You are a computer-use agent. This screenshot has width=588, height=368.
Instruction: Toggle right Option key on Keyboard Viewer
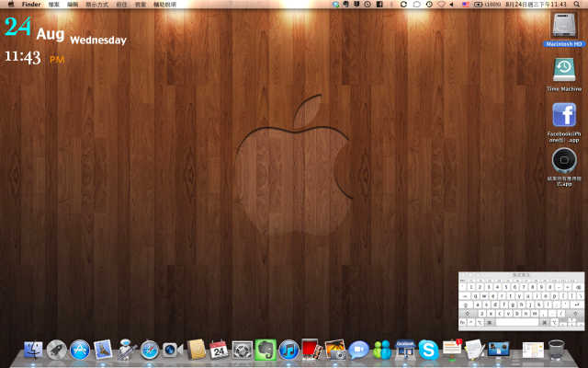click(555, 322)
